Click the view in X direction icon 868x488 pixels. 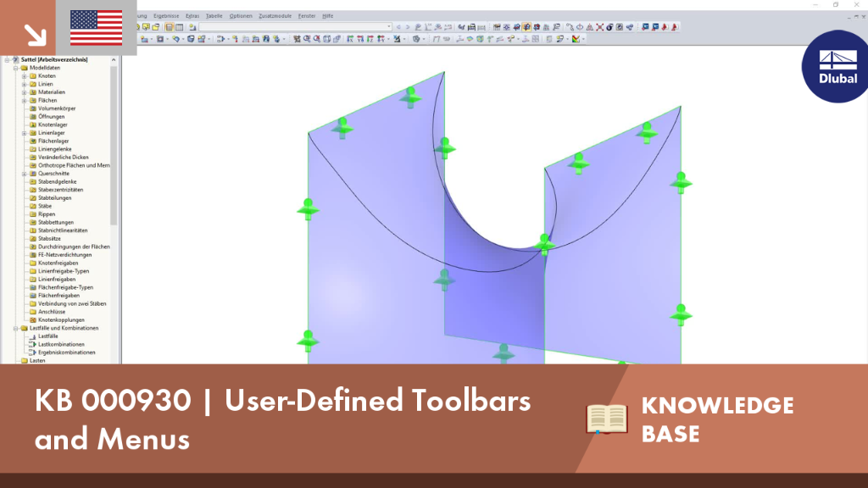click(x=350, y=39)
